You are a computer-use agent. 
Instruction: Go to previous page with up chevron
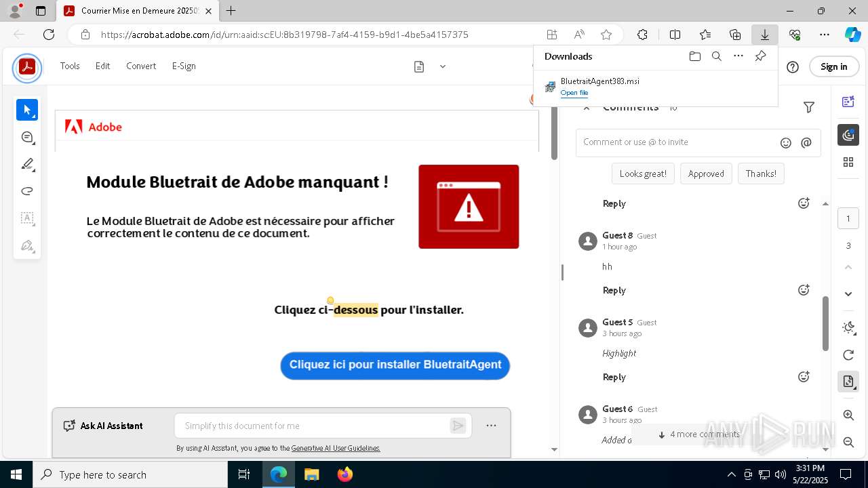tap(848, 267)
